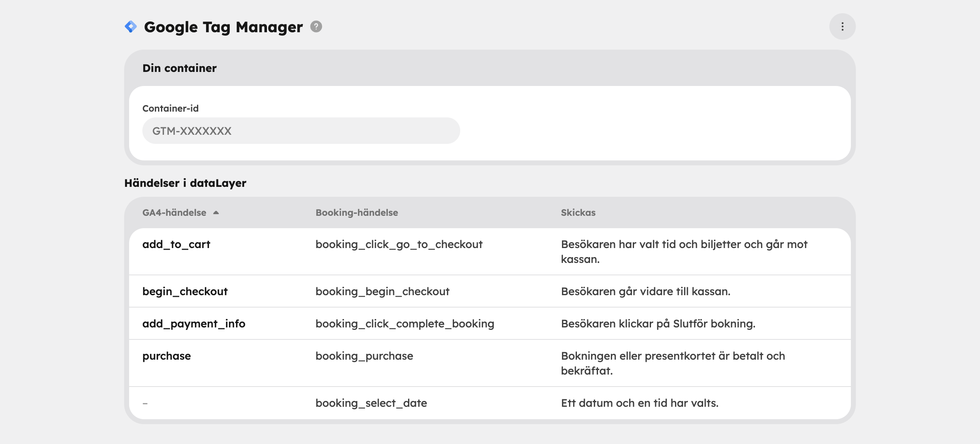Click booking_click_go_to_checkout cell
The image size is (980, 444).
click(x=399, y=244)
